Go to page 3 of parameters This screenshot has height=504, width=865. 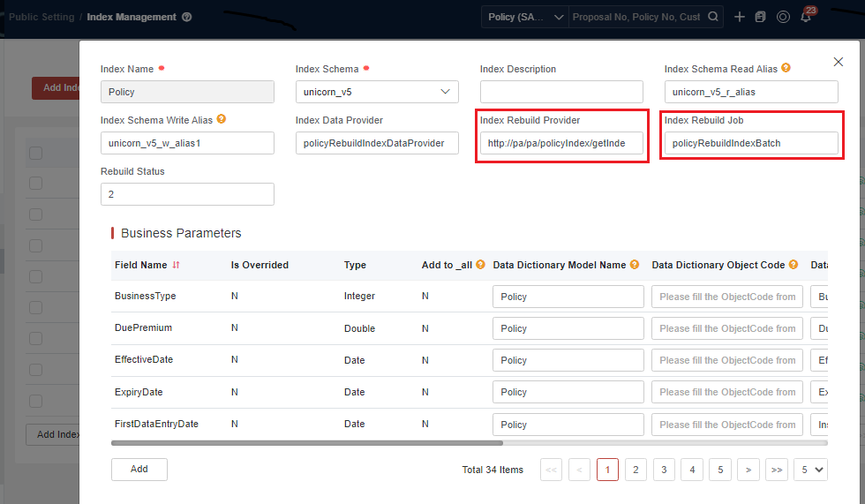(x=664, y=470)
